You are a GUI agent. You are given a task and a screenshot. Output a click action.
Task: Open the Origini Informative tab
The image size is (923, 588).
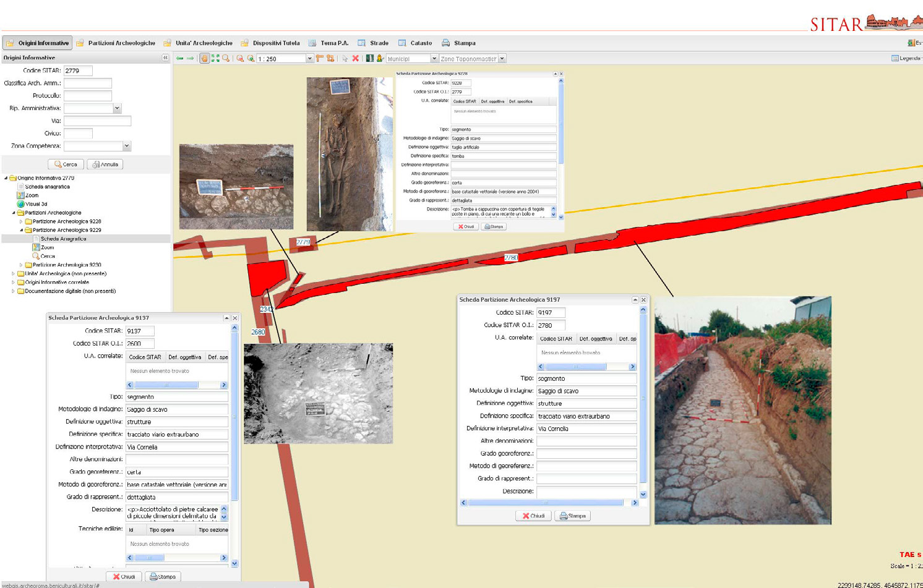point(37,43)
